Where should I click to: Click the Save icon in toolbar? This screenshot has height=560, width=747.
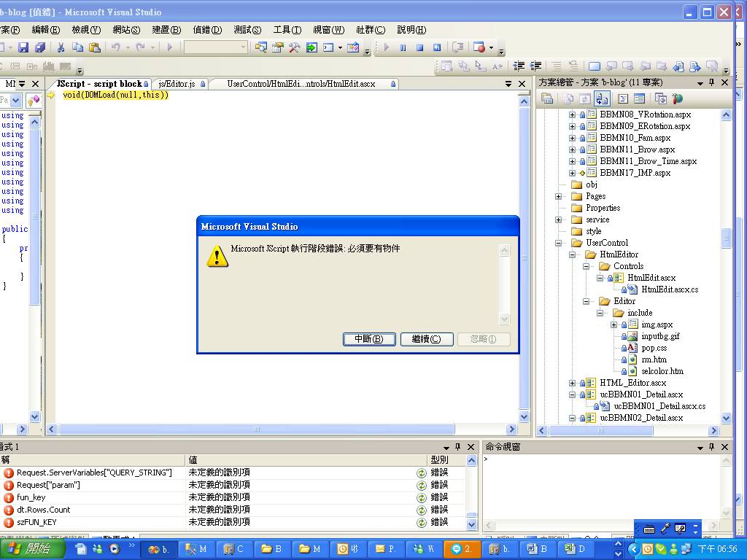(x=23, y=47)
